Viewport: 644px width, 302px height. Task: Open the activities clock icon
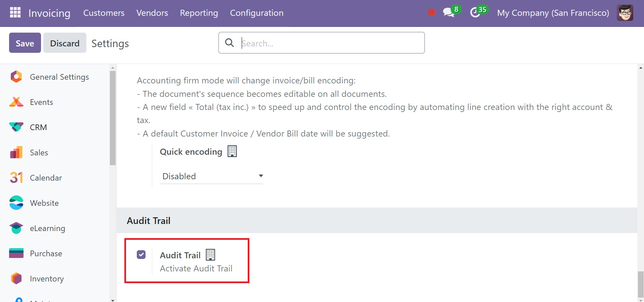[475, 13]
